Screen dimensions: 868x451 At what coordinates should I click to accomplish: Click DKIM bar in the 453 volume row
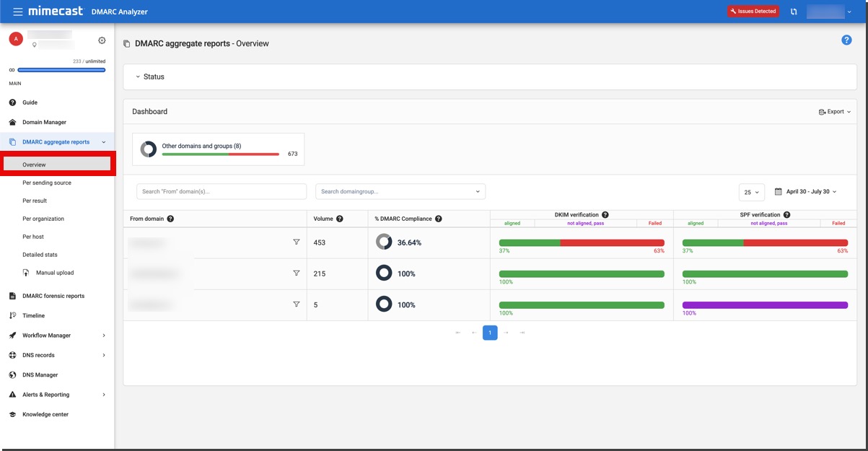[x=582, y=243]
